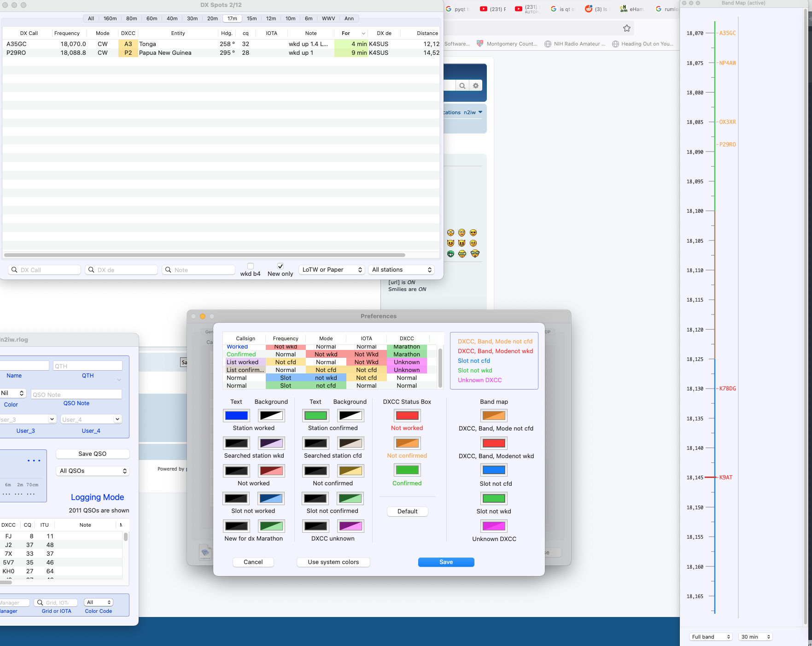Click the forum search magnifier icon
The width and height of the screenshot is (812, 646).
[x=462, y=86]
